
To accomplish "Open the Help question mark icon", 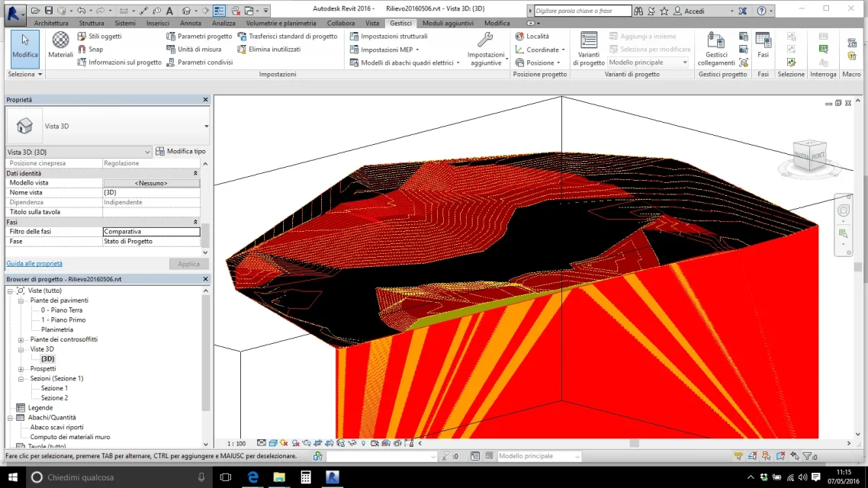I will tap(762, 11).
